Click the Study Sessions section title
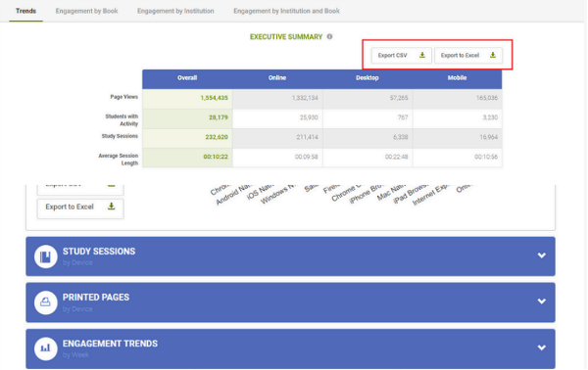The height and width of the screenshot is (370, 588). 99,252
